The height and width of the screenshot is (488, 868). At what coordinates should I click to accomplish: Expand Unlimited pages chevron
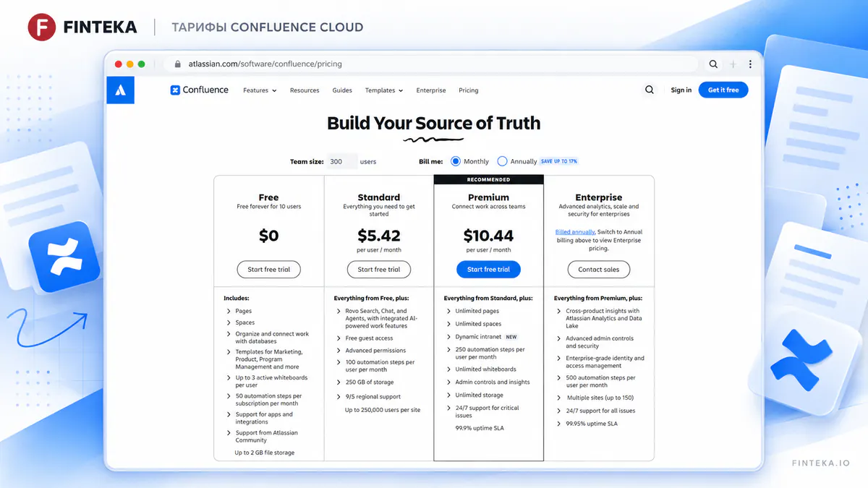(x=448, y=312)
